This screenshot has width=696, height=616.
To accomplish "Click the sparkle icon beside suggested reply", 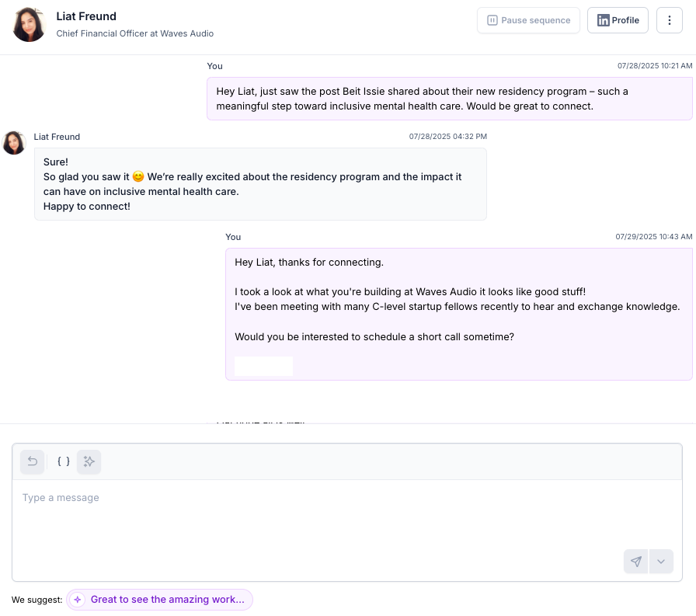I will pos(78,600).
